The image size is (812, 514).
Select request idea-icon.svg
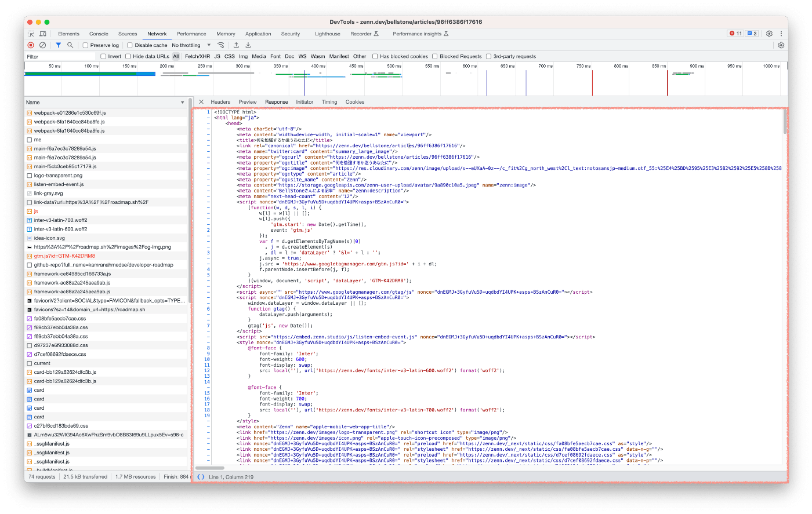click(106, 238)
